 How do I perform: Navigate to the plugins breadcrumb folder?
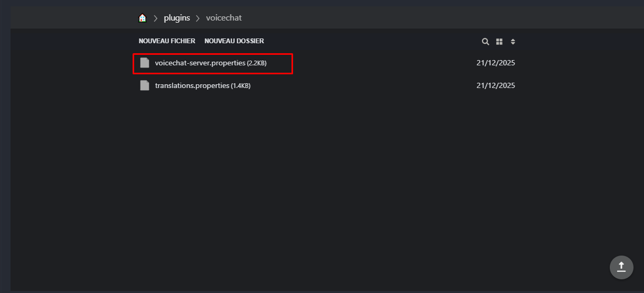tap(177, 18)
